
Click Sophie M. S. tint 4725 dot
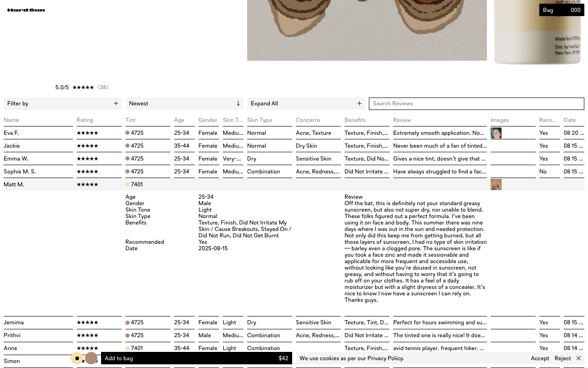(127, 172)
